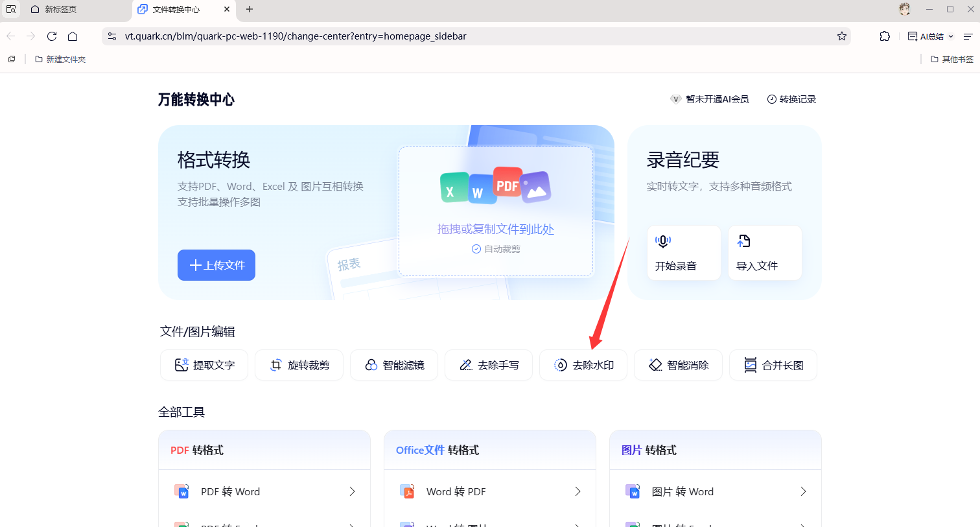This screenshot has width=980, height=527.
Task: Expand the AI总结 dropdown arrow
Action: point(951,36)
